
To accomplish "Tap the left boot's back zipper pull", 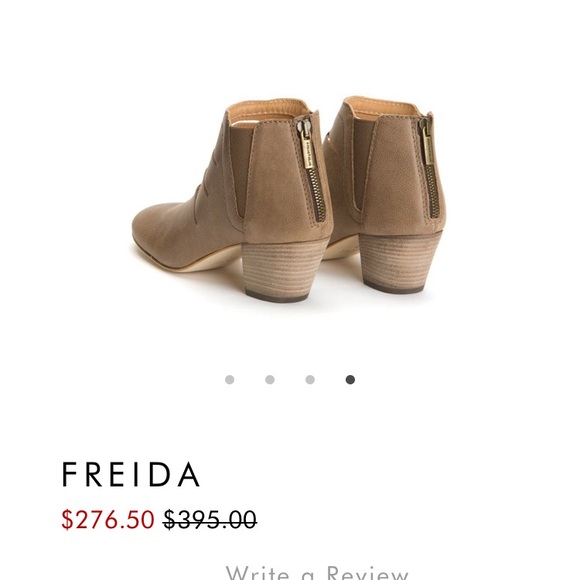I will (307, 145).
